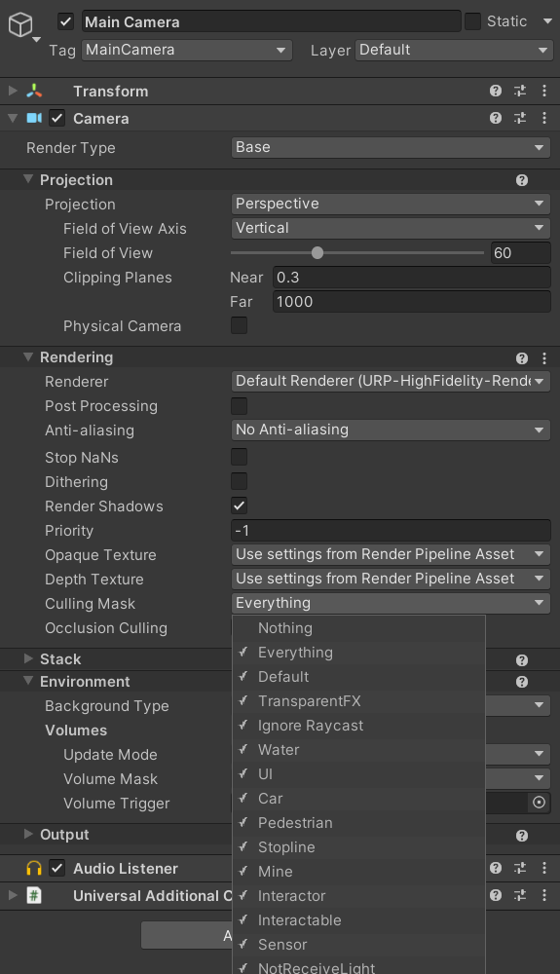Image resolution: width=560 pixels, height=974 pixels.
Task: Uncheck Render Shadows
Action: [239, 506]
